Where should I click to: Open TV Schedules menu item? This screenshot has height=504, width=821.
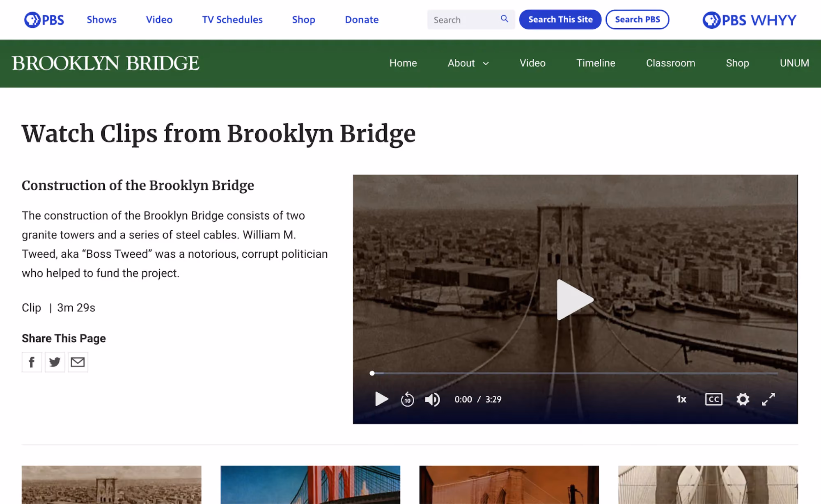pyautogui.click(x=232, y=20)
